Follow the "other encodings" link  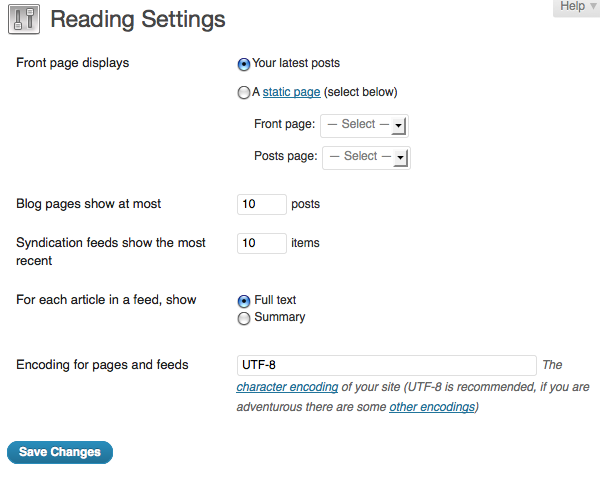tap(432, 407)
